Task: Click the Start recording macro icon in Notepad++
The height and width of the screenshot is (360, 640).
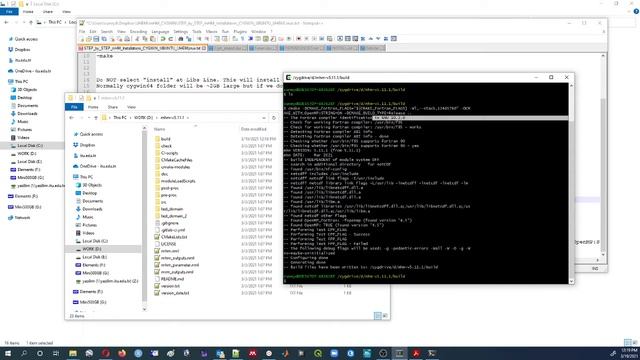Action: (299, 39)
